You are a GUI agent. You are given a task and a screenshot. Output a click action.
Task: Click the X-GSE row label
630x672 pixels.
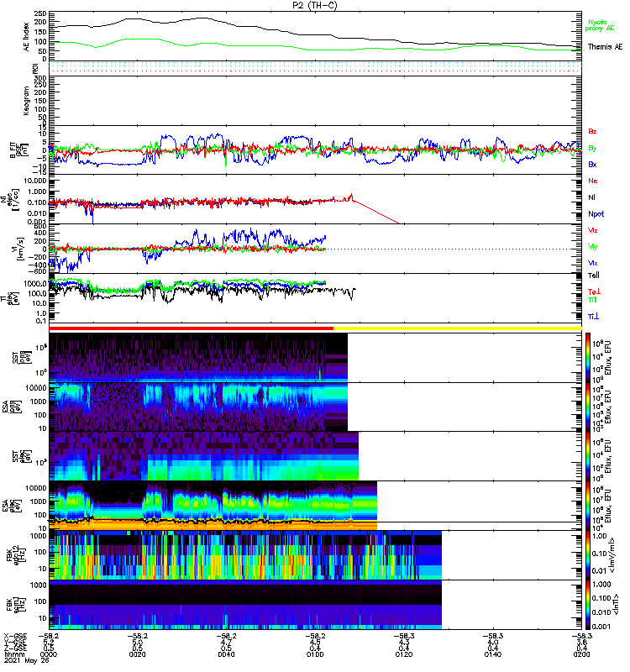pos(15,636)
